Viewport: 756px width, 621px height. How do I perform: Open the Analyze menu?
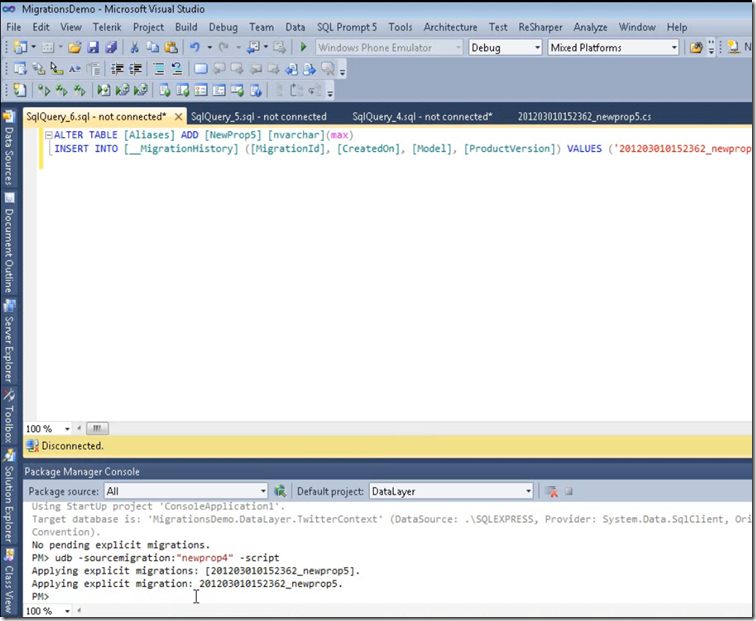point(590,27)
